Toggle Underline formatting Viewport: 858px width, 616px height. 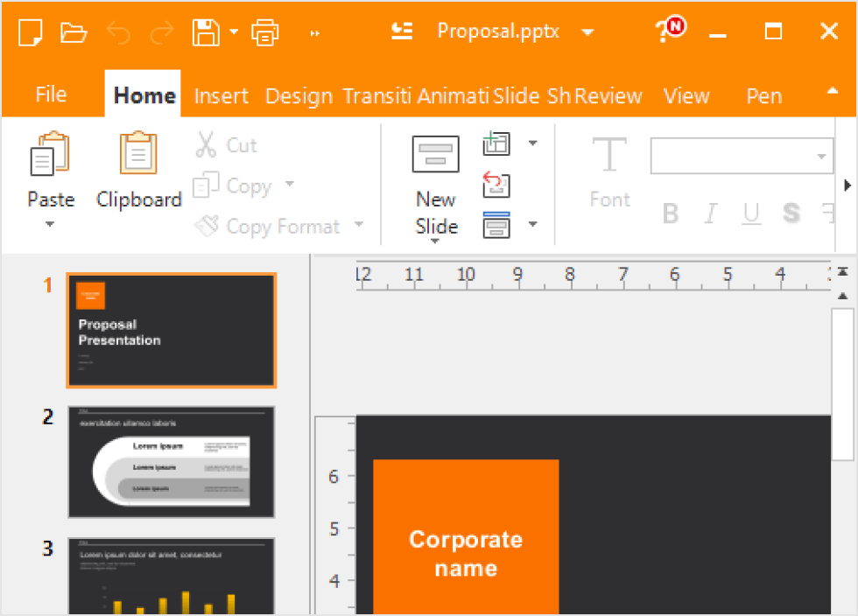click(x=751, y=213)
